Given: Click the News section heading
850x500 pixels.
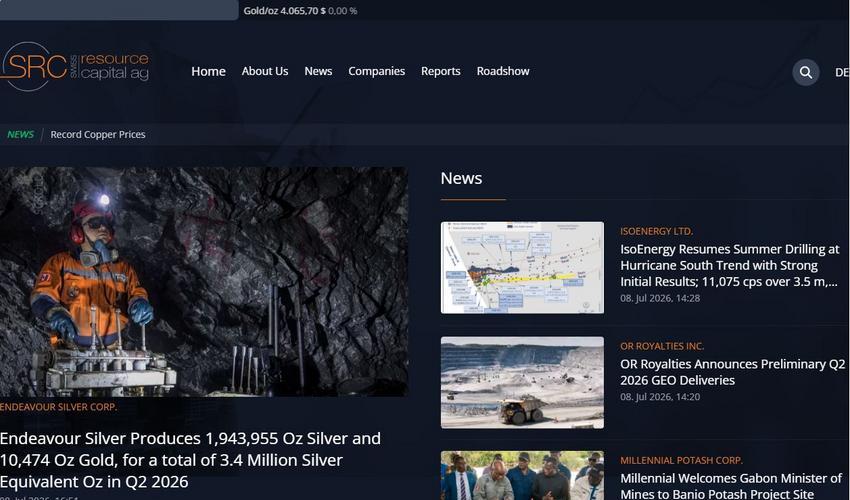Looking at the screenshot, I should [x=461, y=178].
